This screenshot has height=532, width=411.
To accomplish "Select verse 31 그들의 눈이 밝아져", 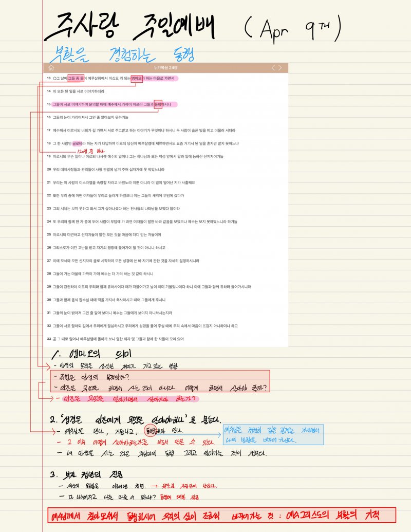I will pyautogui.click(x=109, y=313).
